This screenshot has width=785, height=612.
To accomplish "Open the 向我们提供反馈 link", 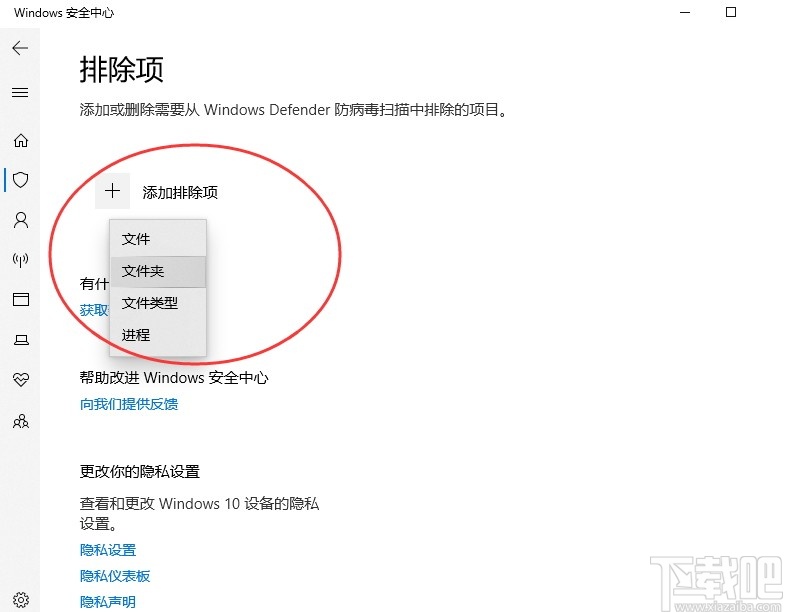I will pos(129,404).
